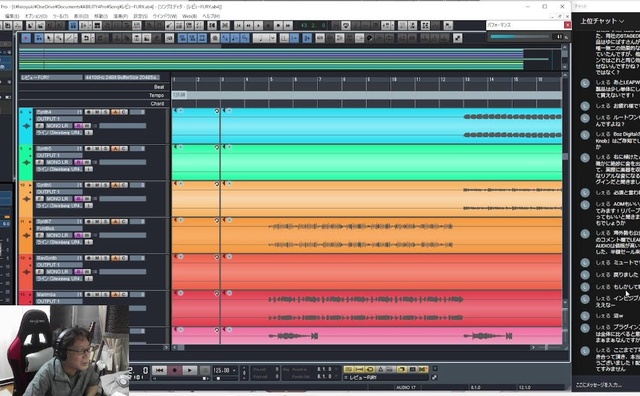
Task: Click the Synth6 line input Steinberg field
Action: pyautogui.click(x=59, y=206)
